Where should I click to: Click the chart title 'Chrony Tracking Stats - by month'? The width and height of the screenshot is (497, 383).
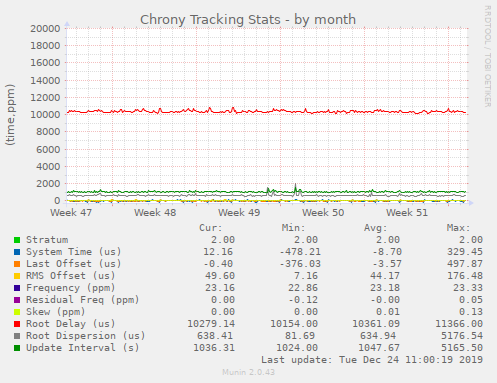[248, 20]
